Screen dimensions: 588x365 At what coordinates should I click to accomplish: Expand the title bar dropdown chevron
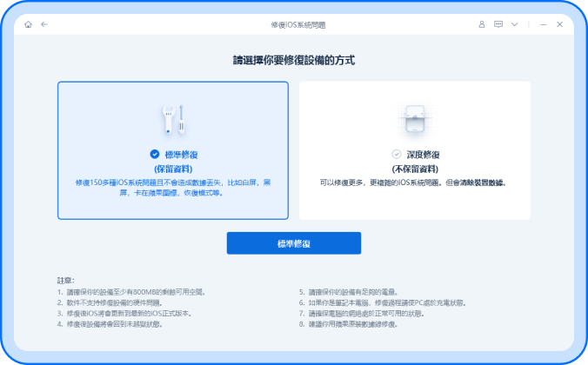pyautogui.click(x=520, y=24)
